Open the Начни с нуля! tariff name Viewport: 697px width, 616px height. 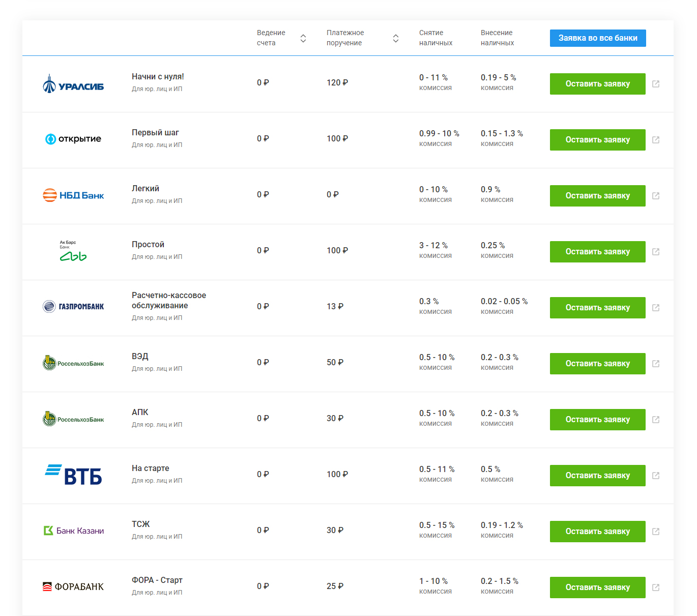158,77
